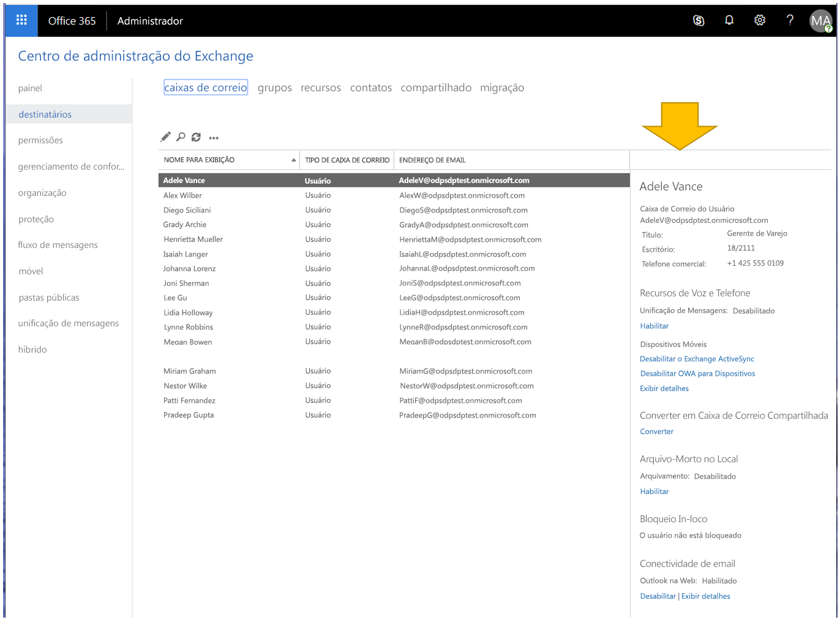Open fluxo de mensagens in sidebar
Screen dimensions: 840x622
[58, 245]
